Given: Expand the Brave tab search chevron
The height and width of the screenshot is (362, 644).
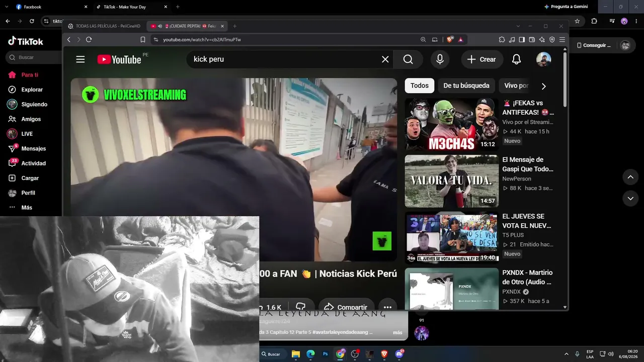Looking at the screenshot, I should click(x=518, y=26).
